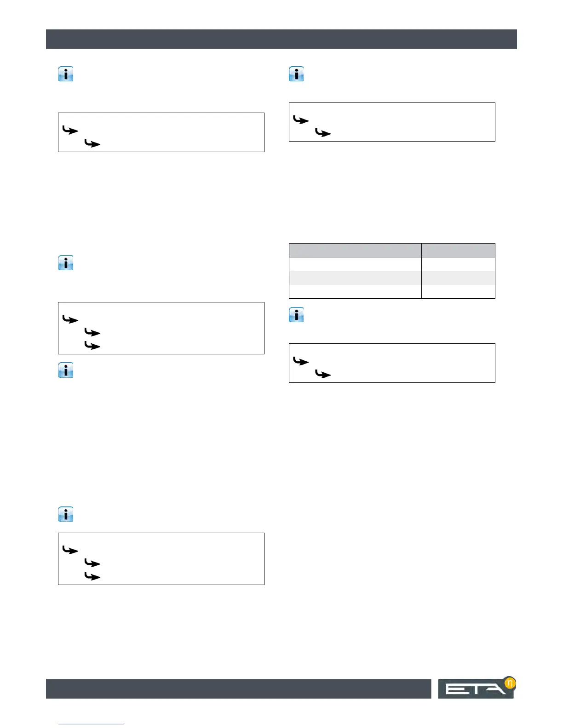Open the underlined link at the page bottom
This screenshot has height=728, width=563.
(91, 724)
